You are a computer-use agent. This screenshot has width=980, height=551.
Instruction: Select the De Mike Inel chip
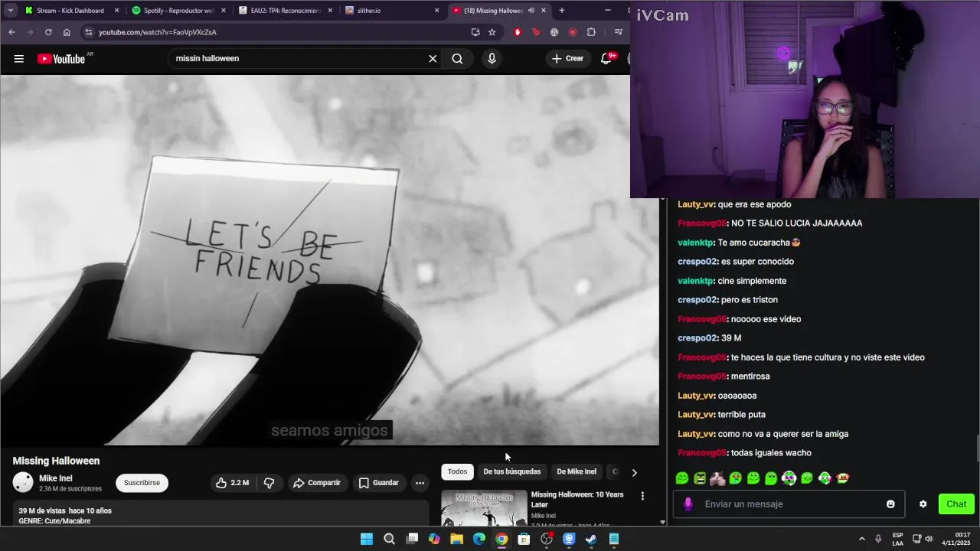(x=577, y=471)
